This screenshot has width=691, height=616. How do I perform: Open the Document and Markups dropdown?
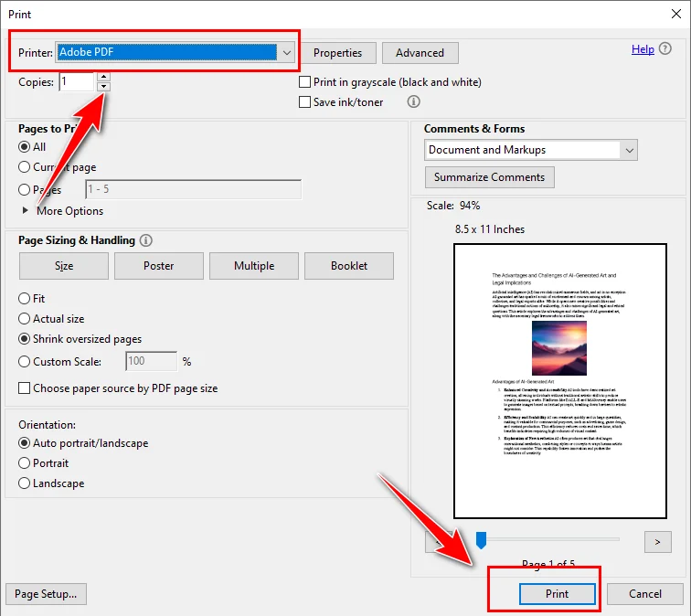pyautogui.click(x=531, y=150)
